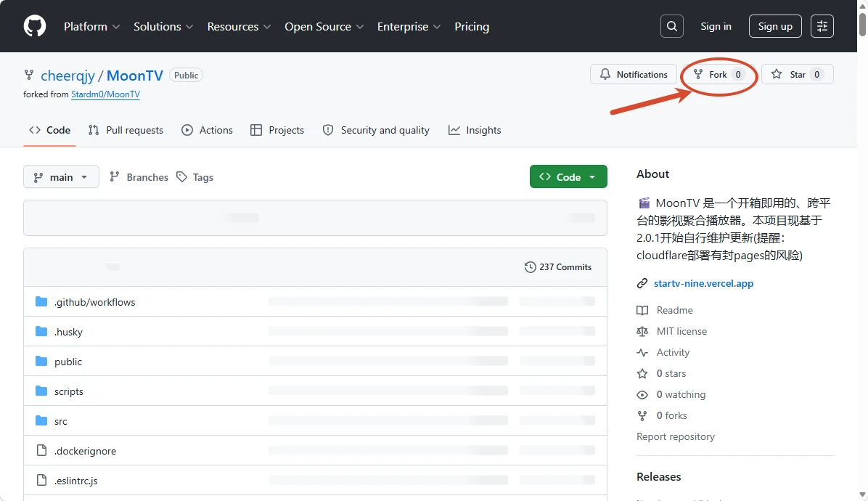Image resolution: width=868 pixels, height=501 pixels.
Task: Open the MoonTV repository name link
Action: pos(134,76)
